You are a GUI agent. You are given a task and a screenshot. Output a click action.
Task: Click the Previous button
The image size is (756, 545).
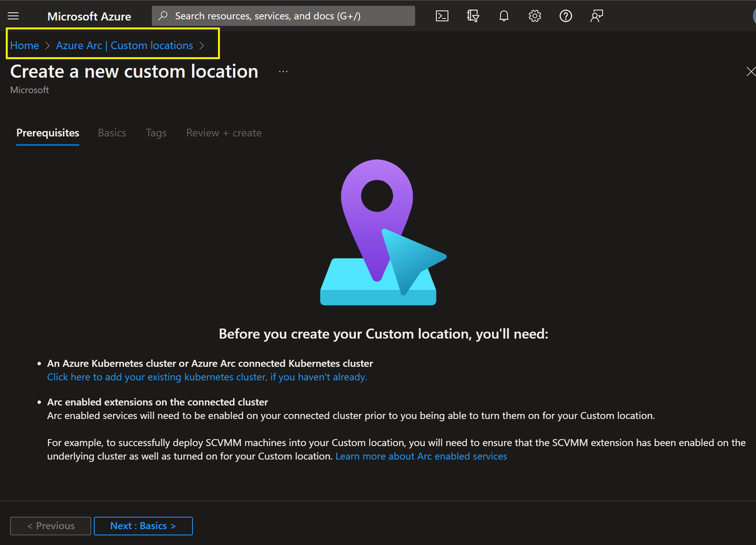(x=50, y=526)
